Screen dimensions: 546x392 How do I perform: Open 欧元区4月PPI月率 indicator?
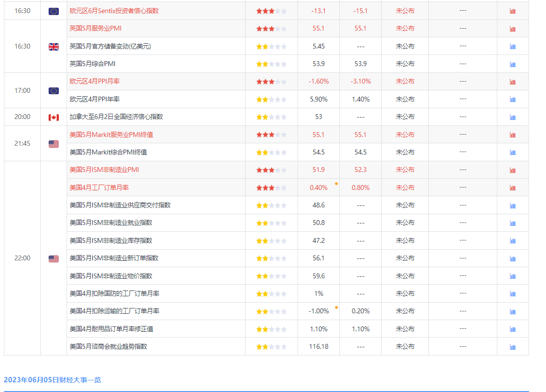point(95,81)
